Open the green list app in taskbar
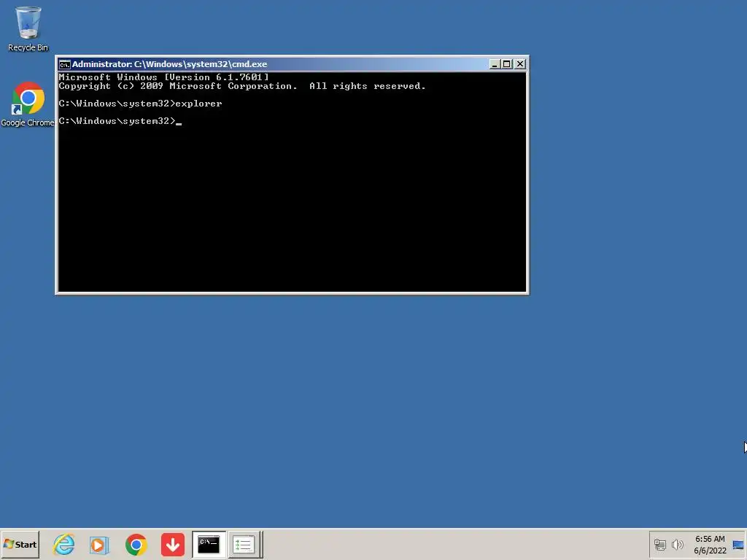The height and width of the screenshot is (560, 747). click(x=244, y=544)
